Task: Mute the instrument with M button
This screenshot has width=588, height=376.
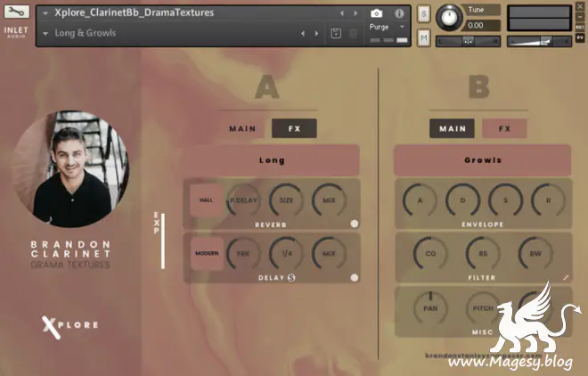Action: tap(424, 37)
